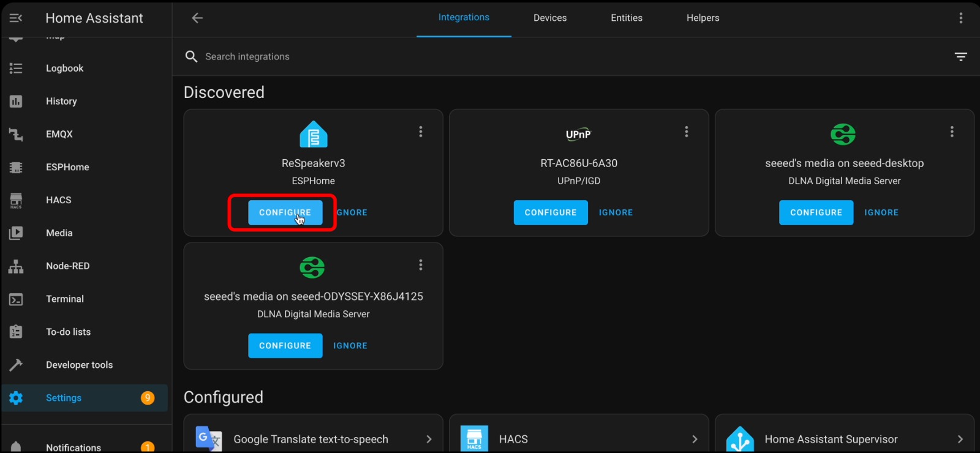This screenshot has height=453, width=980.
Task: Click the To-do lists clipboard icon
Action: pos(16,332)
